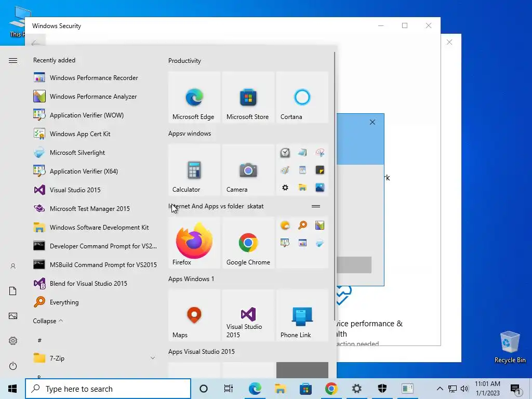Switch to Windows Security on the taskbar
The height and width of the screenshot is (399, 532).
(382, 389)
